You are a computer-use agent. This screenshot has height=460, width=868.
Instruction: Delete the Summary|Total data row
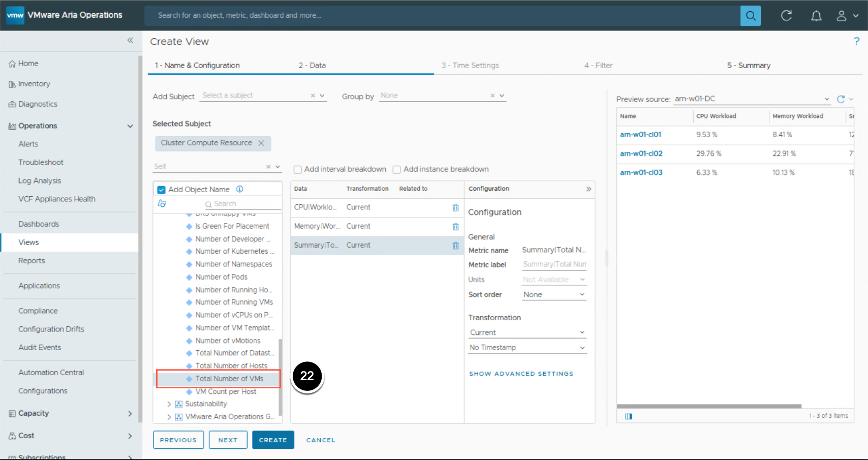click(455, 246)
